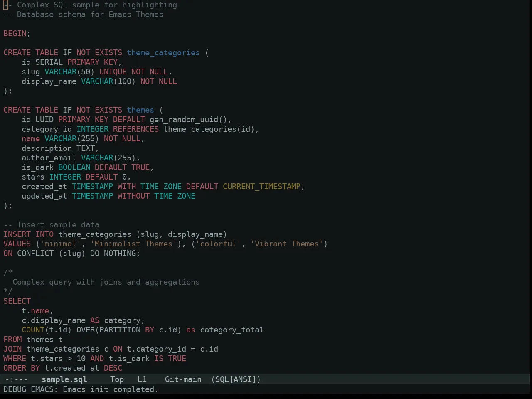This screenshot has height=399, width=532.
Task: Click the NOTHING keyword
Action: [x=120, y=254]
